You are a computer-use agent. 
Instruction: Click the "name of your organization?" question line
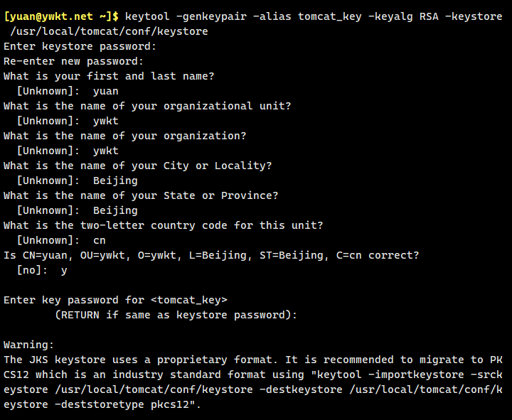(x=125, y=136)
